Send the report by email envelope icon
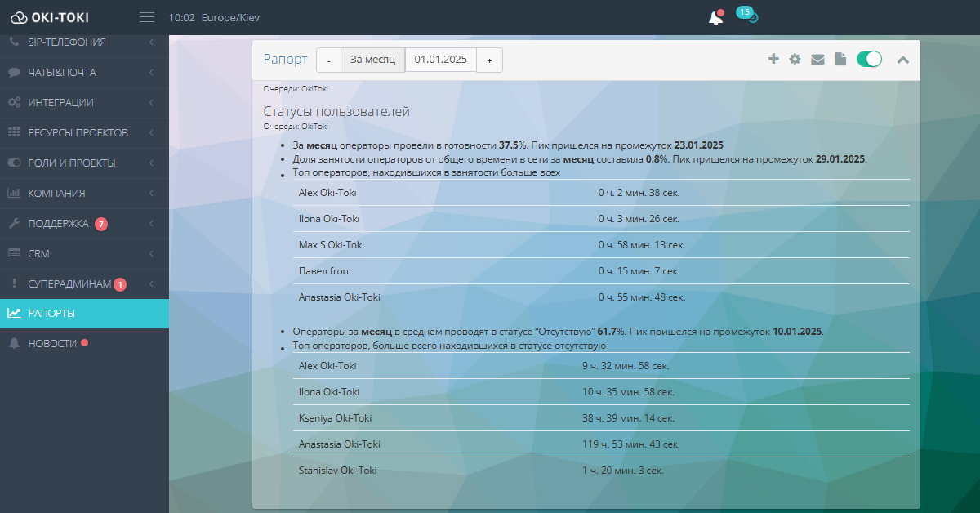 coord(817,59)
